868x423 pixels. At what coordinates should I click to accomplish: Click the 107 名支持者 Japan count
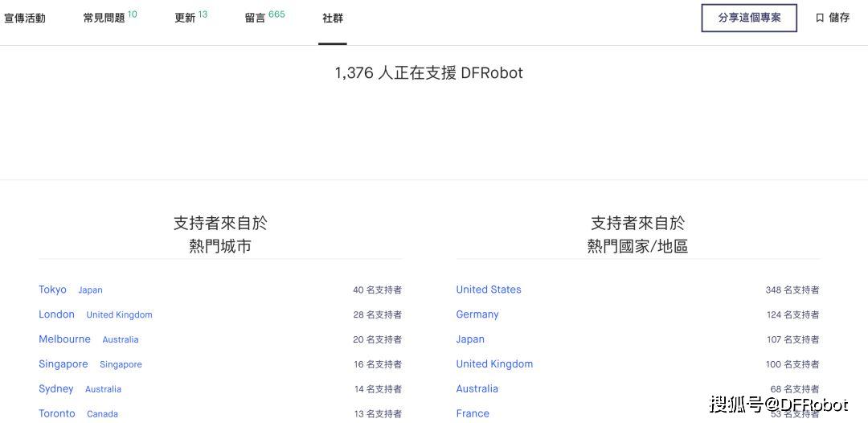pos(793,340)
